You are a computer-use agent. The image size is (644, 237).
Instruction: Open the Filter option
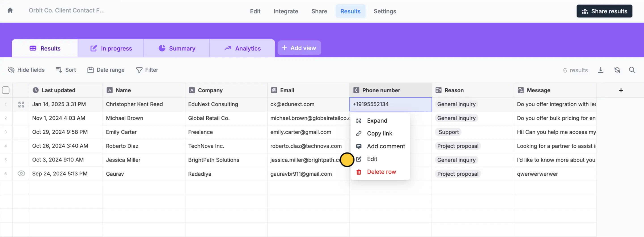(147, 70)
